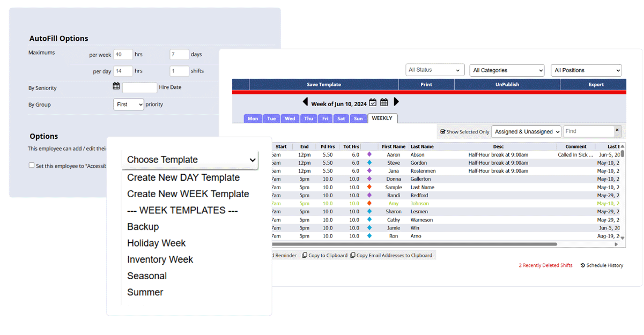
Task: Switch to the WEEKLY tab
Action: [382, 118]
